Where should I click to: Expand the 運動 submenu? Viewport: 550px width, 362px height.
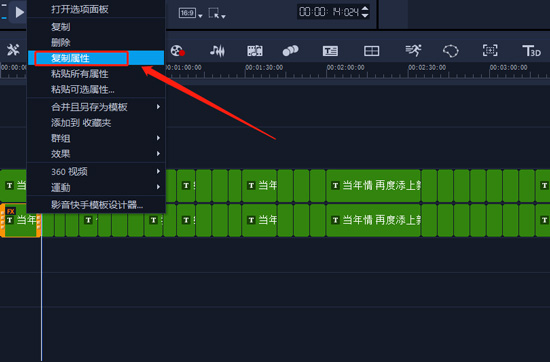[x=96, y=187]
